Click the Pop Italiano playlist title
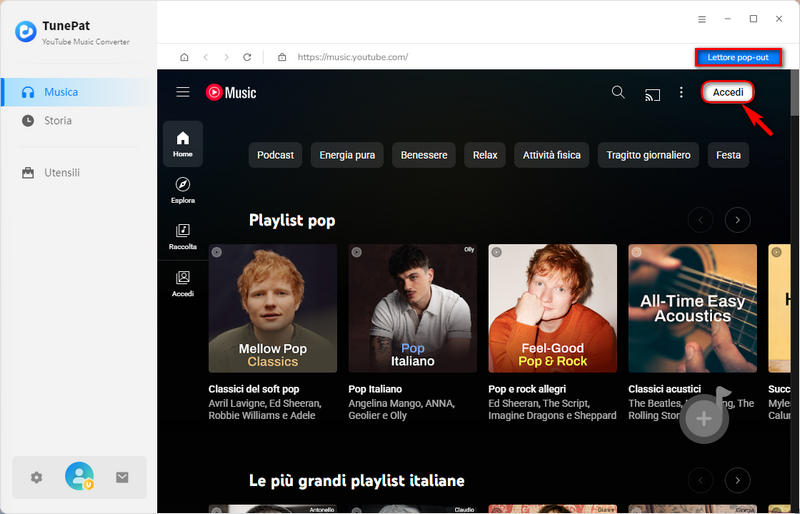This screenshot has height=514, width=800. pyautogui.click(x=375, y=389)
